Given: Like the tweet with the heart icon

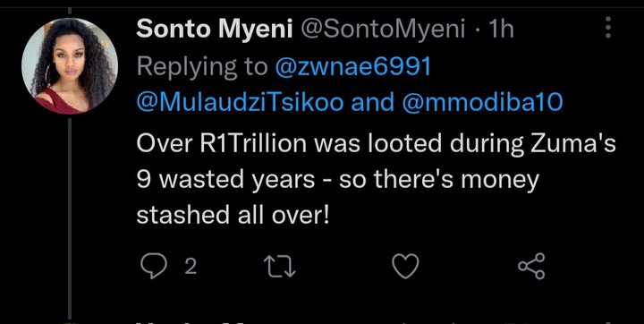Looking at the screenshot, I should (x=405, y=266).
